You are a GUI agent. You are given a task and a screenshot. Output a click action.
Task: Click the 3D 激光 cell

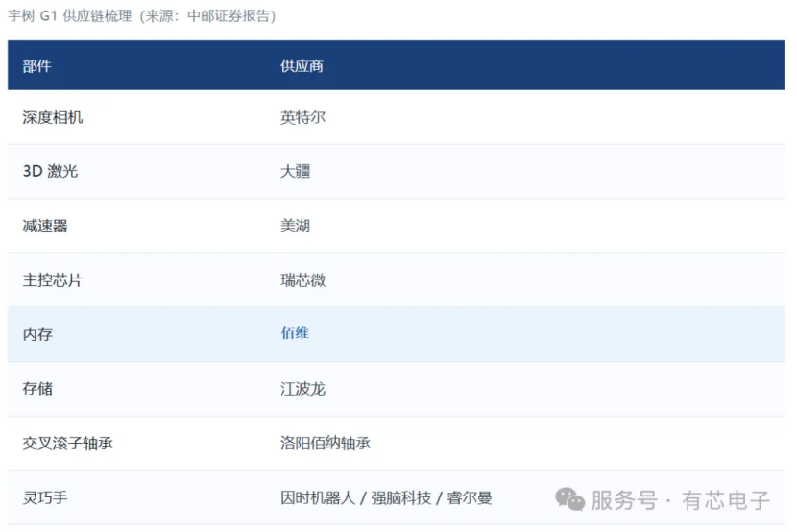coord(50,171)
